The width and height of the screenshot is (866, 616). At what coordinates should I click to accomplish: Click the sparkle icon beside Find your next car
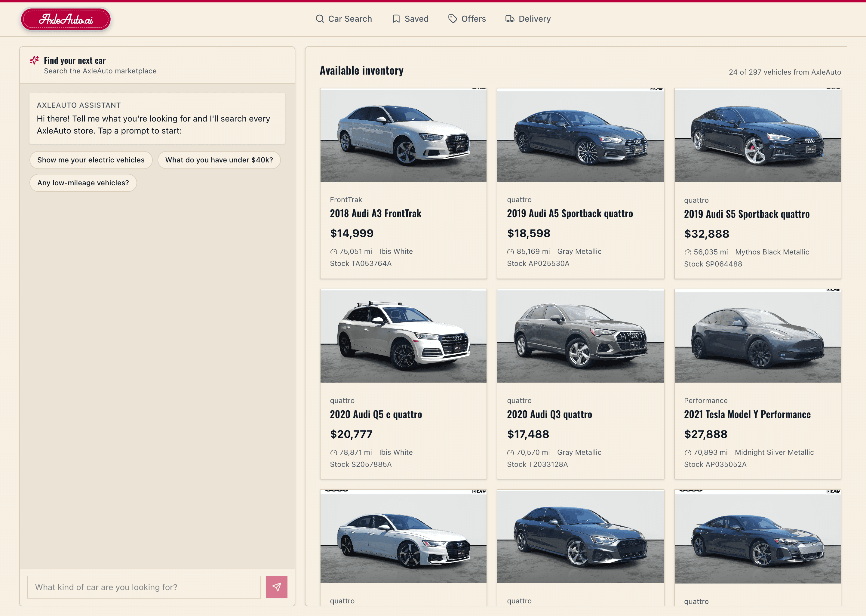(x=35, y=60)
